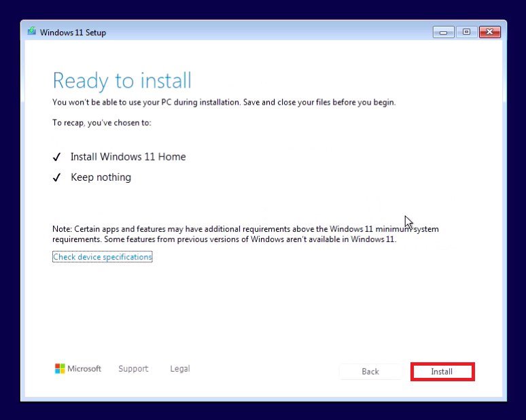Click the "Ready to install" heading
The height and width of the screenshot is (420, 526).
122,80
